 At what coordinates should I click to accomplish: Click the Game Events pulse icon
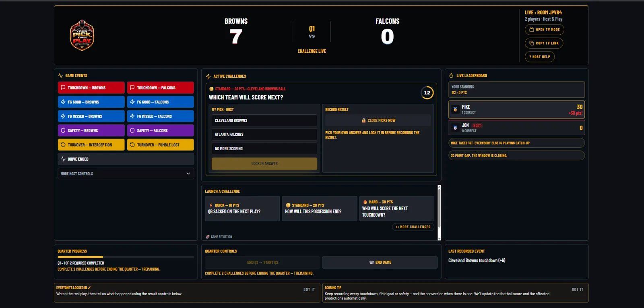(x=60, y=76)
